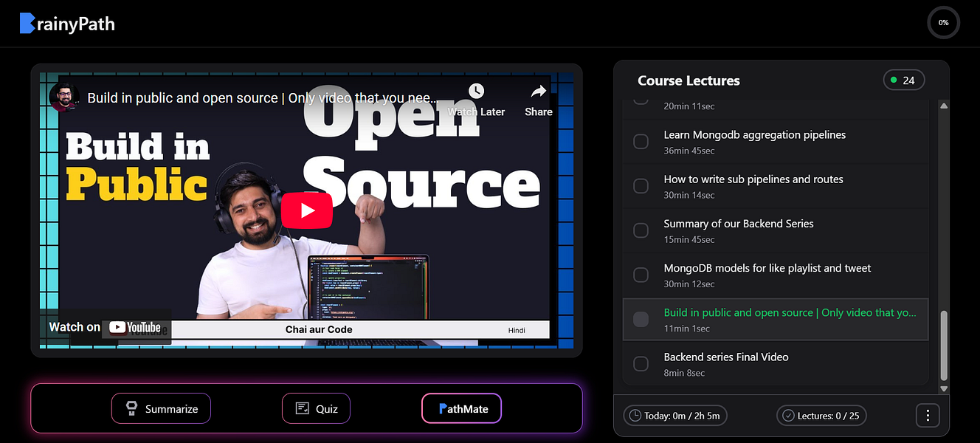
Task: Click the lecture list scrollbar thumb
Action: click(x=943, y=345)
